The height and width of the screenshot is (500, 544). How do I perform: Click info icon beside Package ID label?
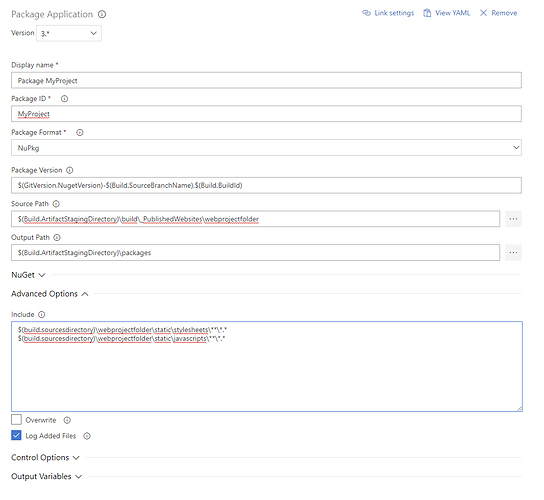click(65, 99)
